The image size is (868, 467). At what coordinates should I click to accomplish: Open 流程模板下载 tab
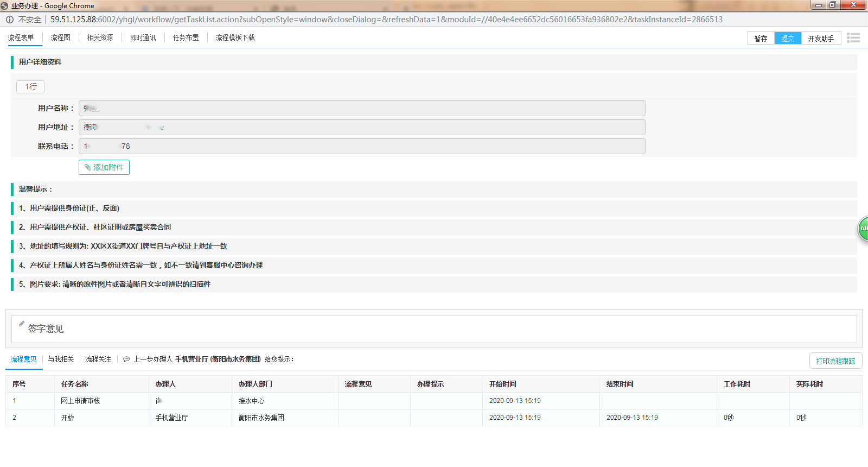point(235,37)
